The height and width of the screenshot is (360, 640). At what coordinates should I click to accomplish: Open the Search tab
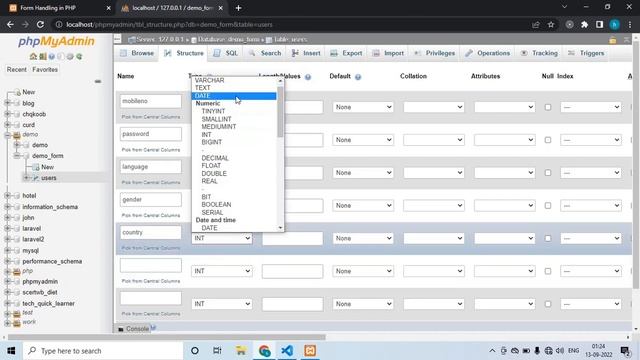[x=265, y=53]
